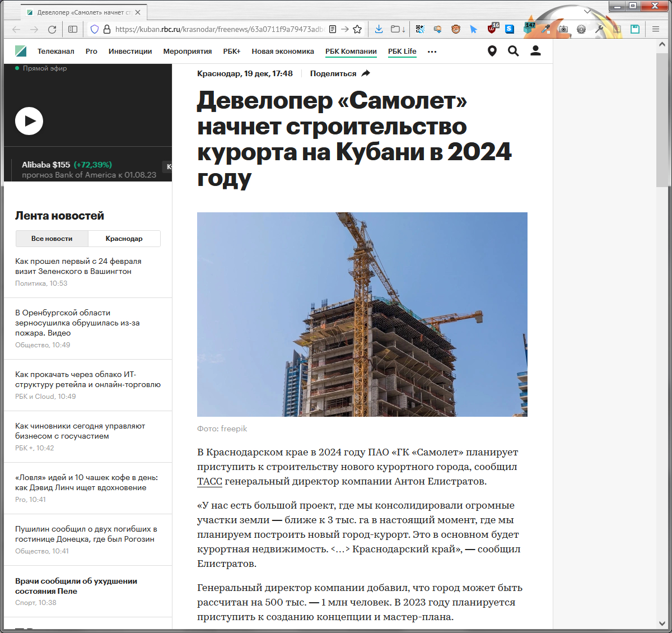Open Оренбургской области зерносушилка news item
The image size is (672, 633).
[x=77, y=323]
